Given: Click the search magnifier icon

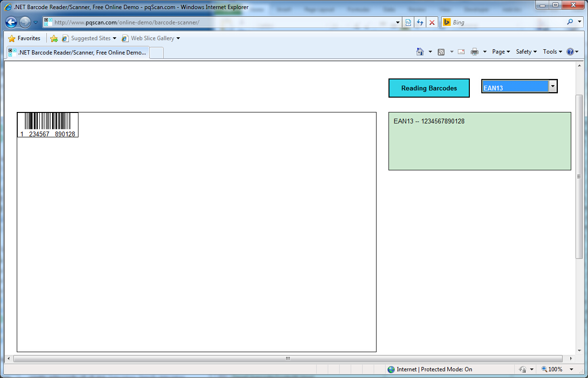Looking at the screenshot, I should [x=570, y=22].
